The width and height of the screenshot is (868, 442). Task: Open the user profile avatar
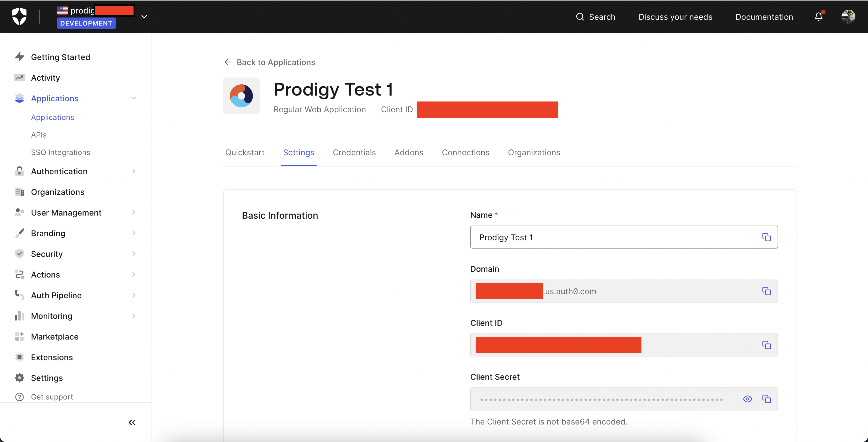[848, 17]
